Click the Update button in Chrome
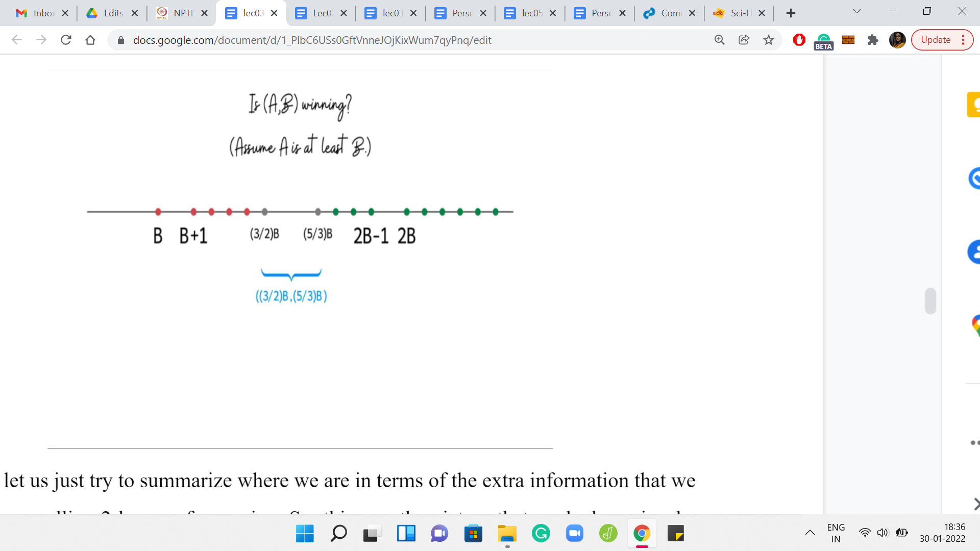This screenshot has height=551, width=980. click(x=936, y=40)
